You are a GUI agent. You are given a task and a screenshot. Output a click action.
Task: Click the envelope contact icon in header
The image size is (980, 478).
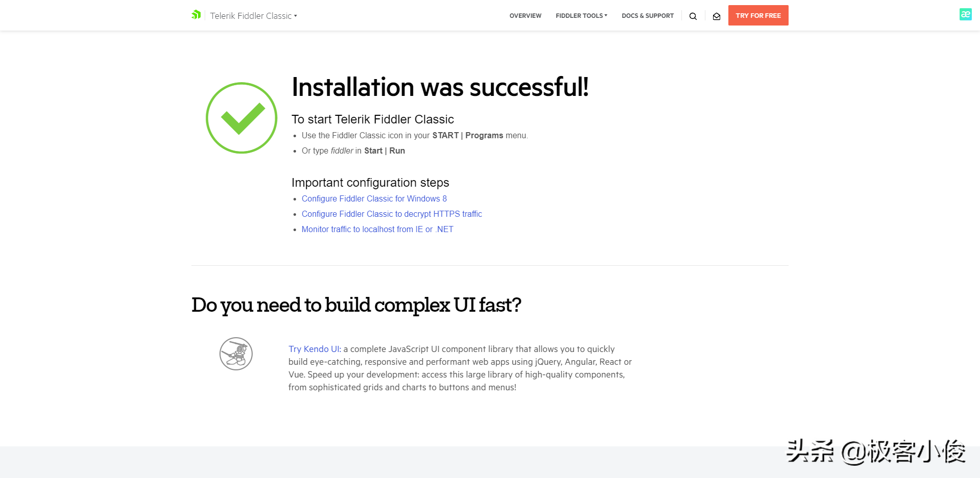click(x=717, y=16)
